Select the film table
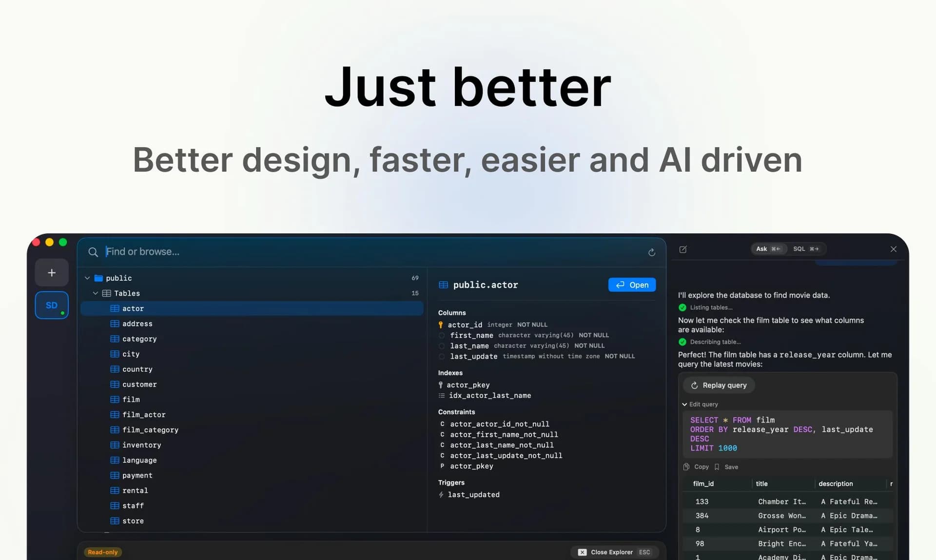The height and width of the screenshot is (560, 936). point(252,400)
